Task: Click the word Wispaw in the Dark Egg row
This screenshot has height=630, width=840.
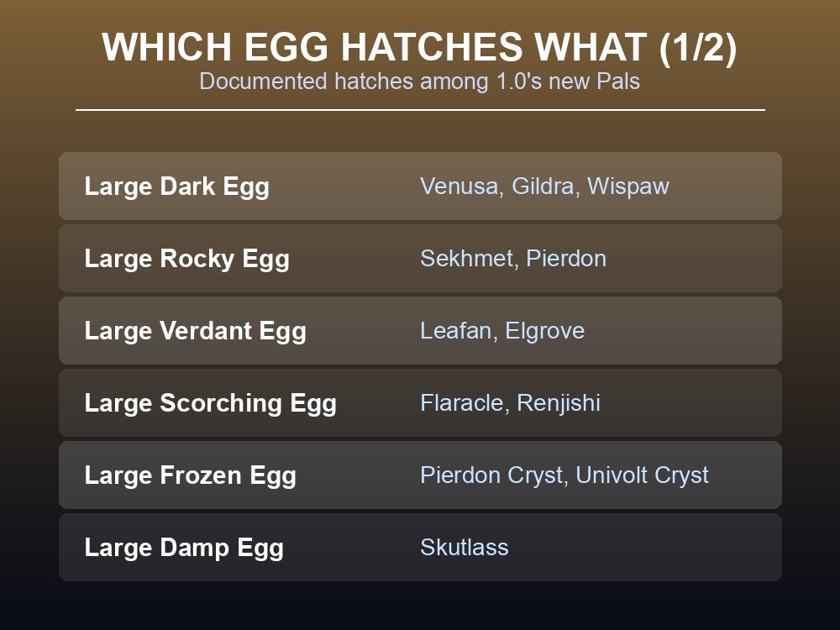Action: coord(628,186)
